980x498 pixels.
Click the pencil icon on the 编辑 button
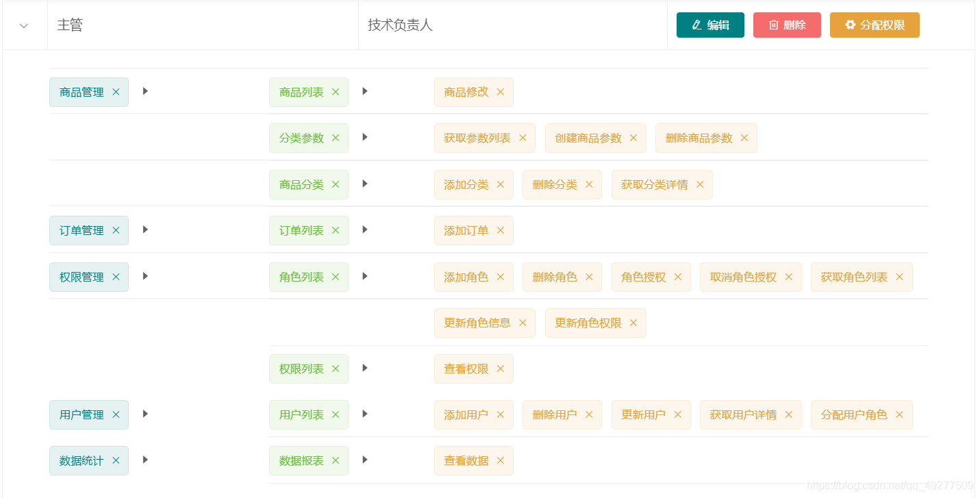coord(696,25)
